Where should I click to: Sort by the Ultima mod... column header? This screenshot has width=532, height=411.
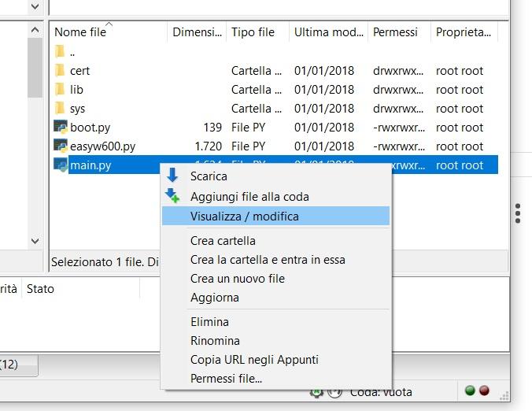click(x=328, y=32)
